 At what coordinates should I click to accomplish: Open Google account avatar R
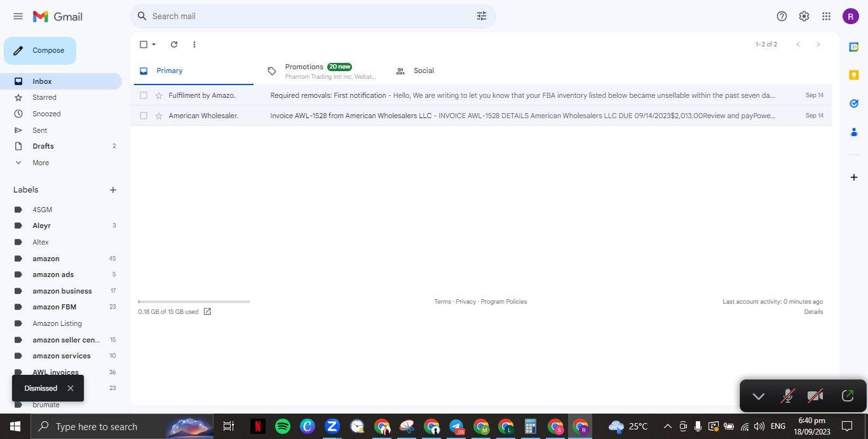(x=851, y=17)
